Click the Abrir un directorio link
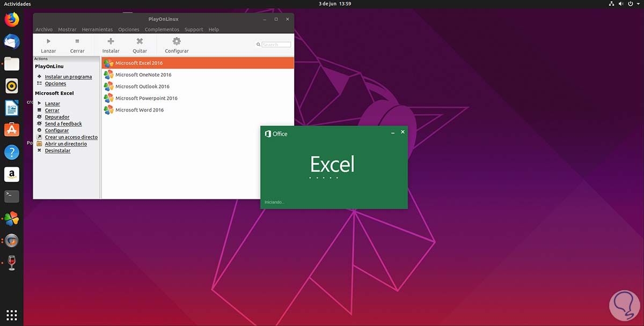The image size is (644, 326). [65, 144]
